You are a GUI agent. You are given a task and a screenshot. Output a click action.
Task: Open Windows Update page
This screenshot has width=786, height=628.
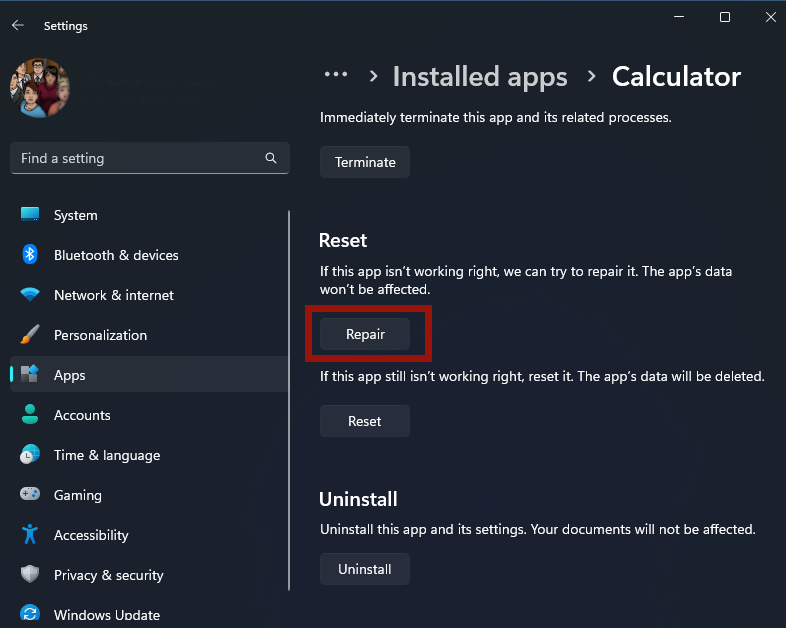point(149,614)
